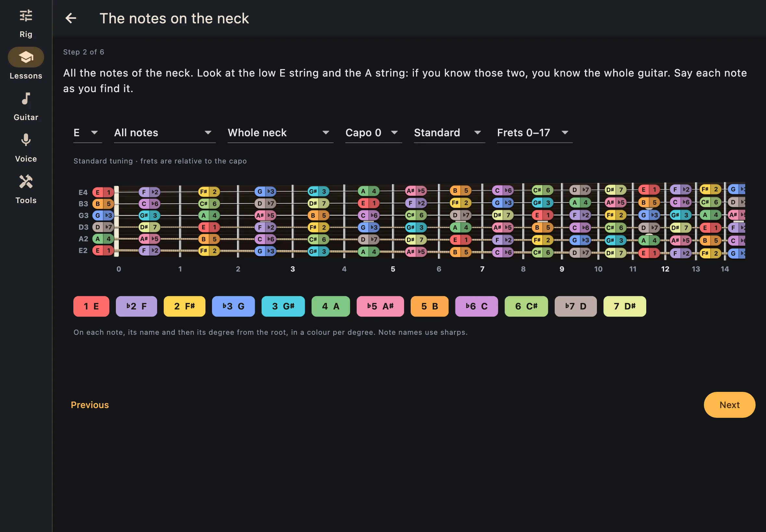Toggle the light green 6 C# chip
The image size is (766, 532).
[526, 306]
